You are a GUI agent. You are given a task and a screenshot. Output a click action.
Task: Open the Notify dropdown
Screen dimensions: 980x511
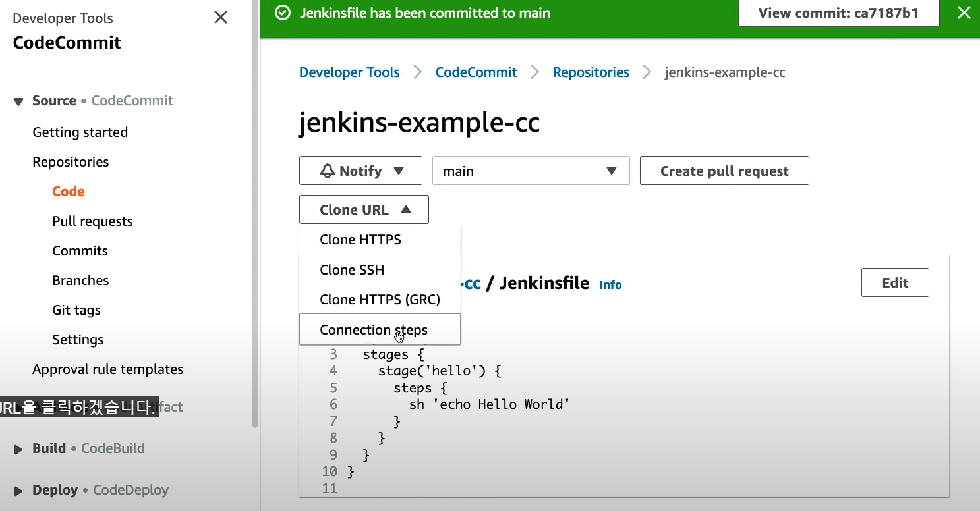click(x=360, y=171)
